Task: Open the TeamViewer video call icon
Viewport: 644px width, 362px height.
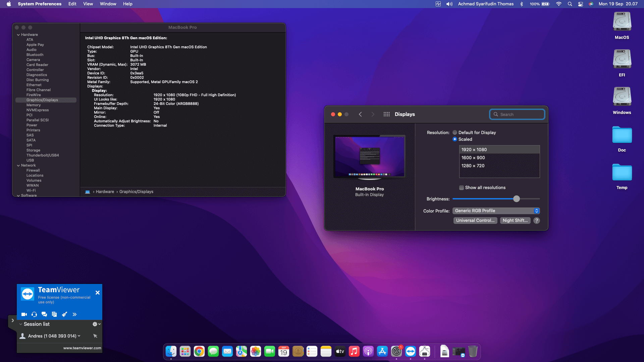Action: click(24, 314)
